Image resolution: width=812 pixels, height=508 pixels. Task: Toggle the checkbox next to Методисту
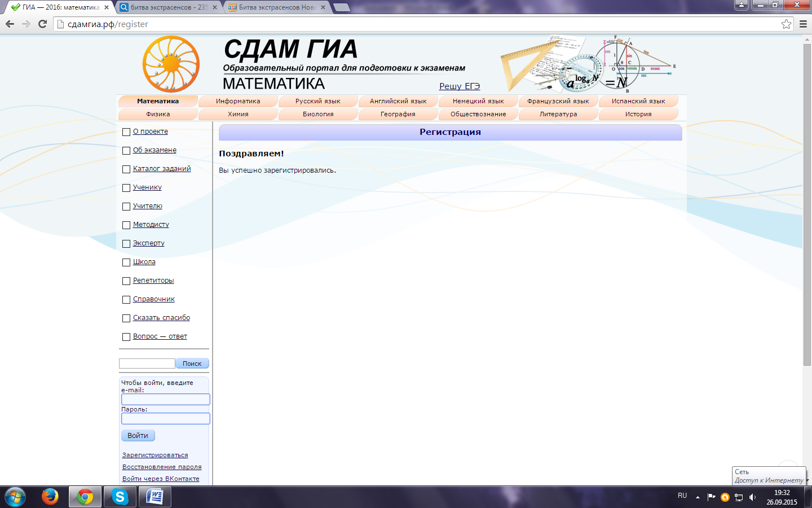pyautogui.click(x=126, y=225)
